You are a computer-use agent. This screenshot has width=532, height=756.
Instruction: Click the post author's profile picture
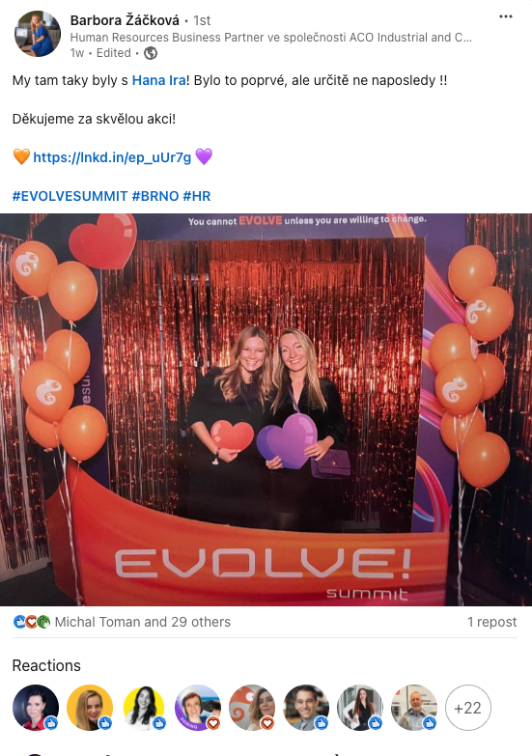point(38,34)
